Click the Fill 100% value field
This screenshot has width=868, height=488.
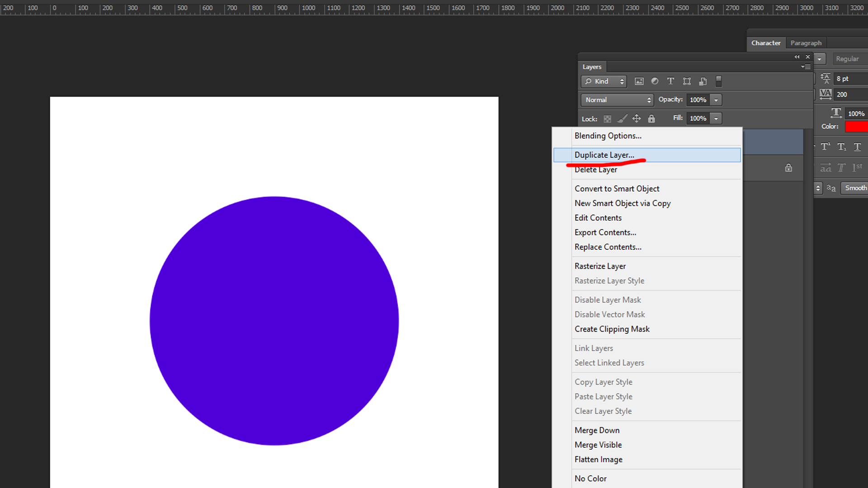click(x=698, y=118)
